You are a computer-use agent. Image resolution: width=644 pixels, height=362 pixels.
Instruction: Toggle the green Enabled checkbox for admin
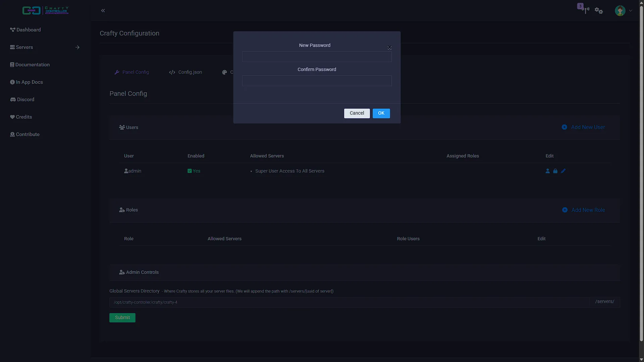pos(190,171)
